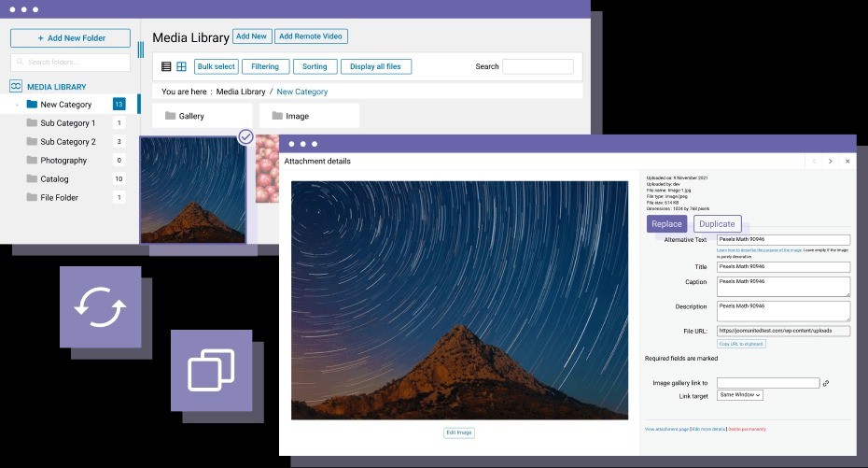This screenshot has height=468, width=868.
Task: Go to next attachment arrow
Action: (x=830, y=162)
